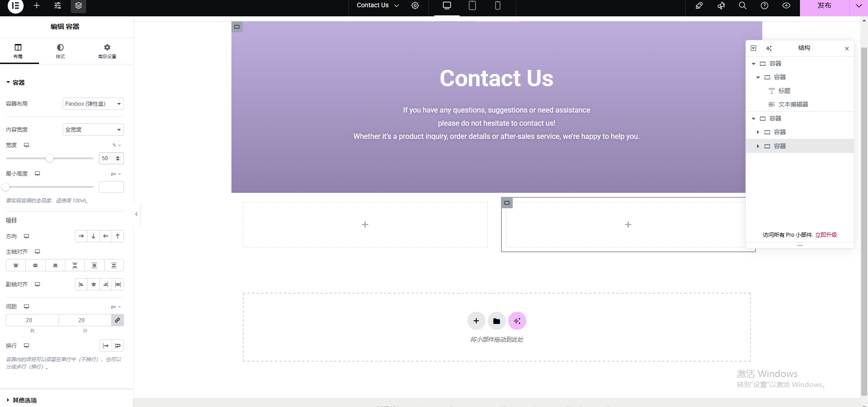The image size is (868, 407).
Task: Switch to mobile preview mode
Action: point(498,6)
